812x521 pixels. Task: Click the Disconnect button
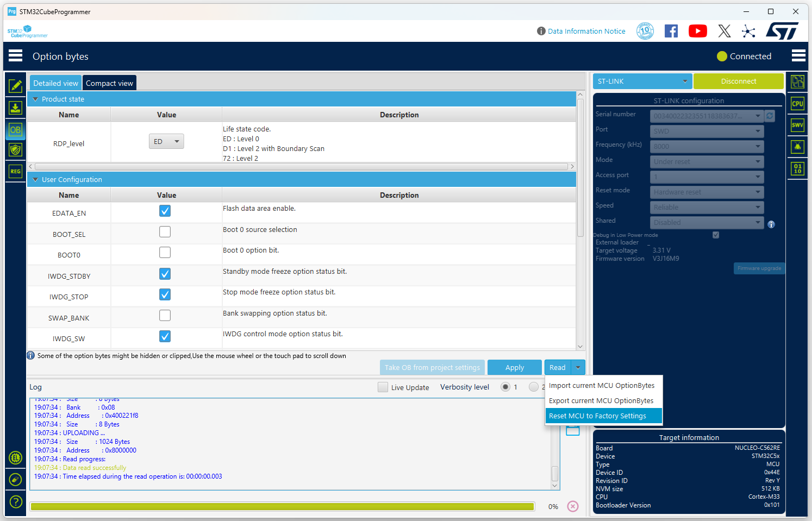[739, 81]
